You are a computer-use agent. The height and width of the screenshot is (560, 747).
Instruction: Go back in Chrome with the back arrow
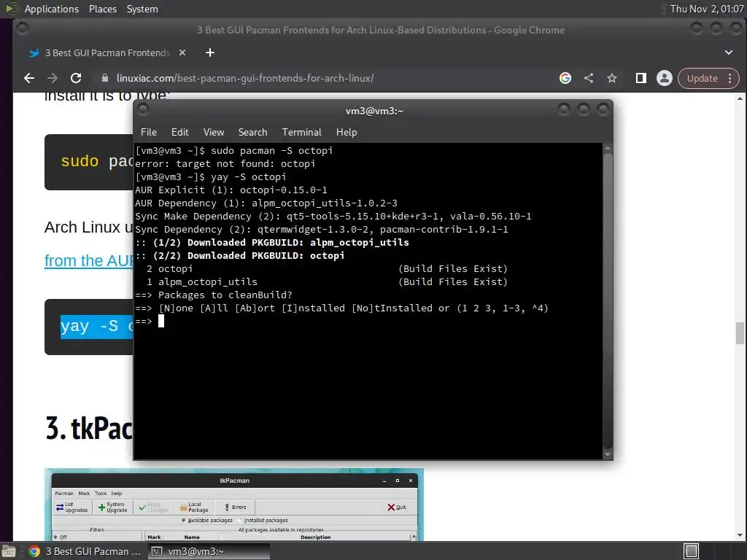coord(29,78)
